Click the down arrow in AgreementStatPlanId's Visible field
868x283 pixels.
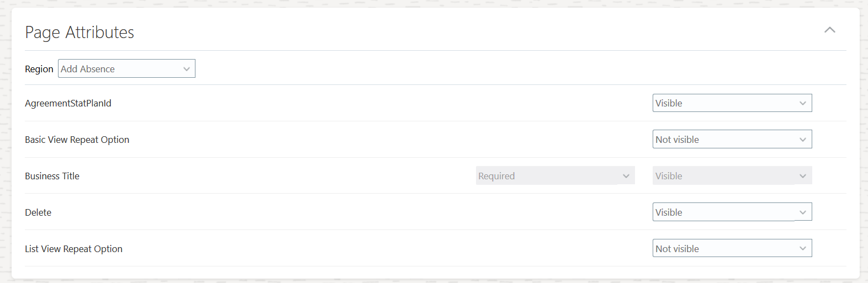point(803,103)
